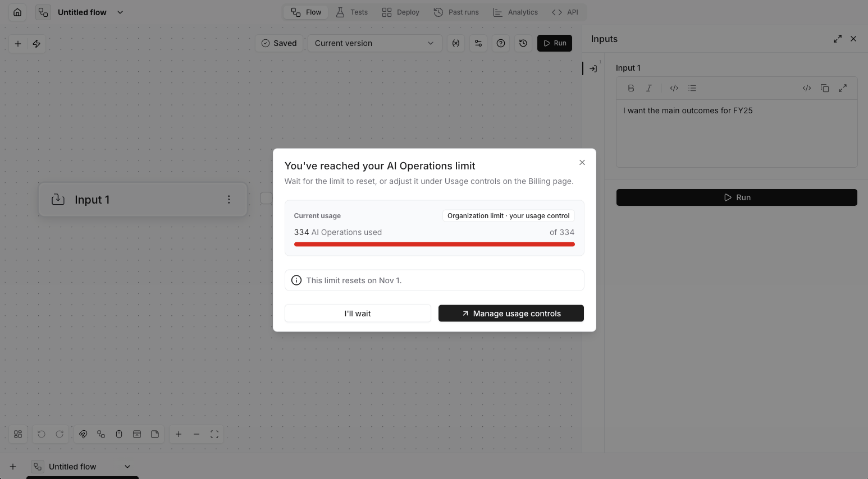Viewport: 868px width, 479px height.
Task: Click the Input 1 arrow icon in the Inputs sidebar
Action: pyautogui.click(x=593, y=68)
